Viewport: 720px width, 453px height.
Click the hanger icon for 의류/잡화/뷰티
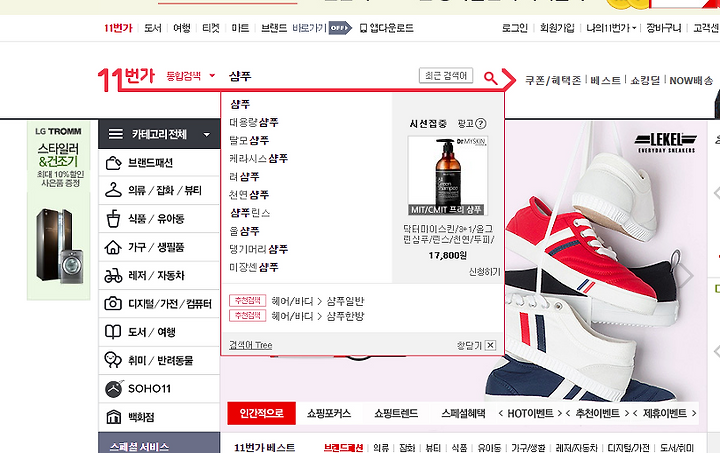pos(113,190)
